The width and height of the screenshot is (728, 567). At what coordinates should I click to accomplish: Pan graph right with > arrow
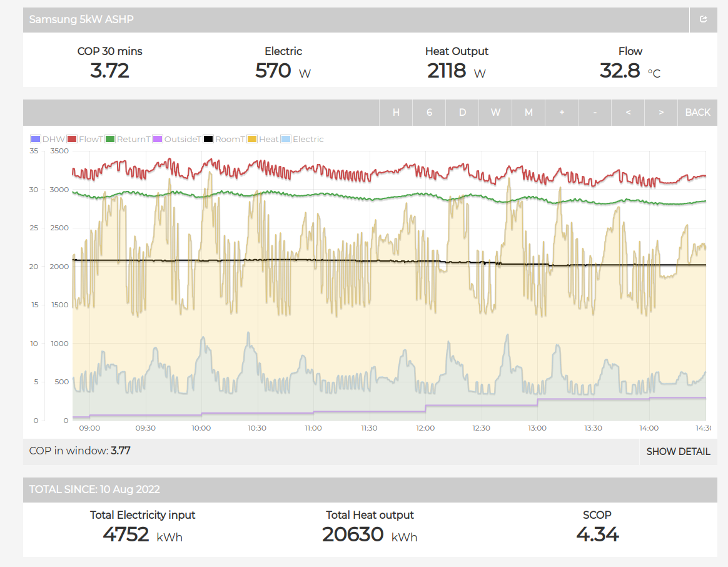(661, 113)
